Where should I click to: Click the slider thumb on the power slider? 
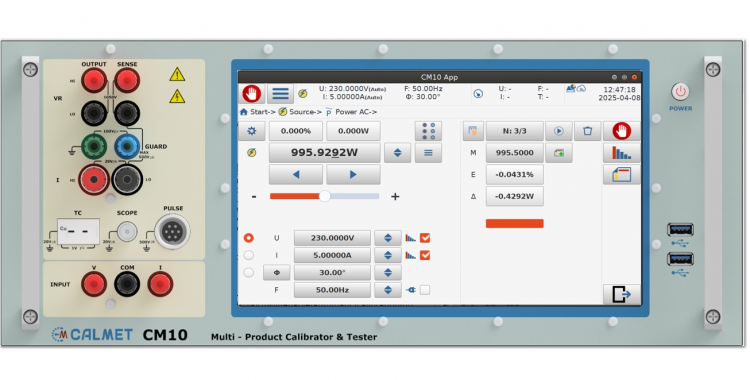(x=324, y=196)
